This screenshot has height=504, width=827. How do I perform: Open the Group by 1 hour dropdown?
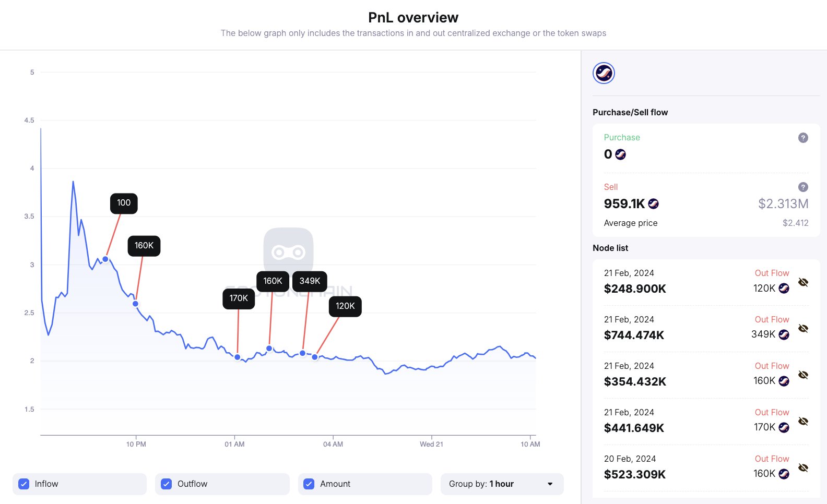[x=502, y=484]
